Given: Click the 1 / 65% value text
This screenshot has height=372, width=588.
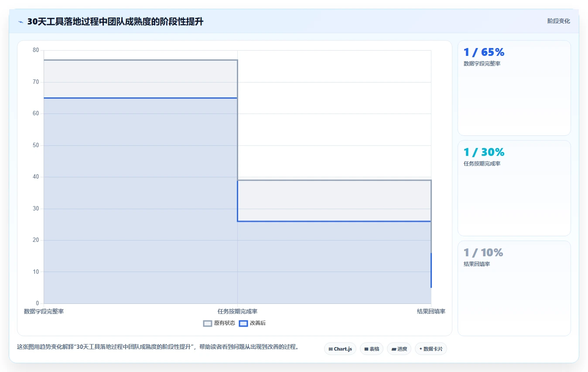Looking at the screenshot, I should [x=484, y=52].
